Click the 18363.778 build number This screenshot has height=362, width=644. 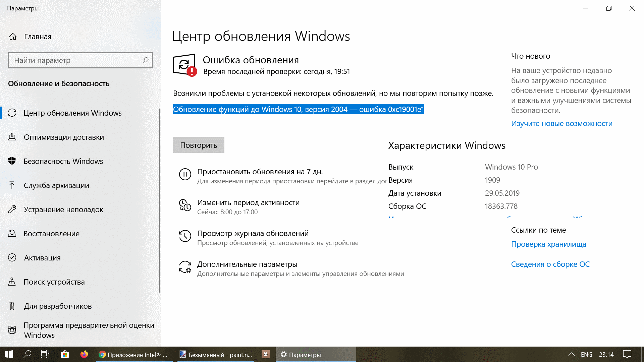(501, 206)
